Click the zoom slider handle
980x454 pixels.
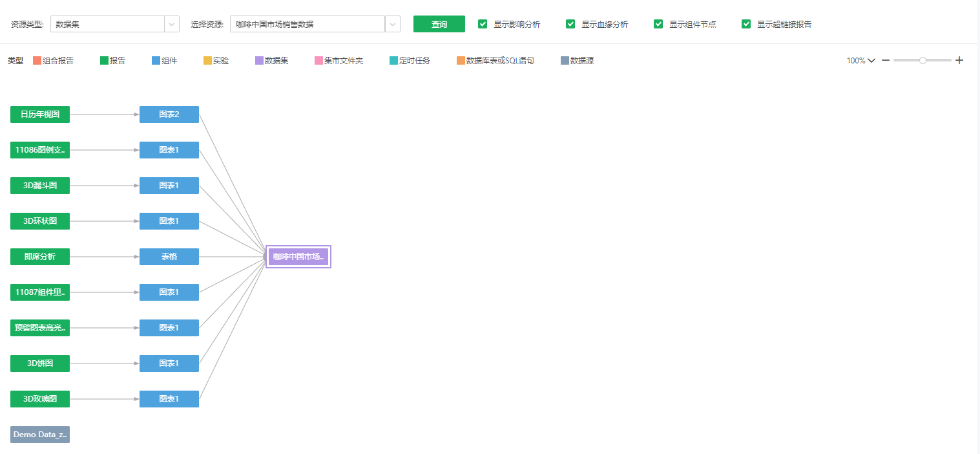point(923,60)
